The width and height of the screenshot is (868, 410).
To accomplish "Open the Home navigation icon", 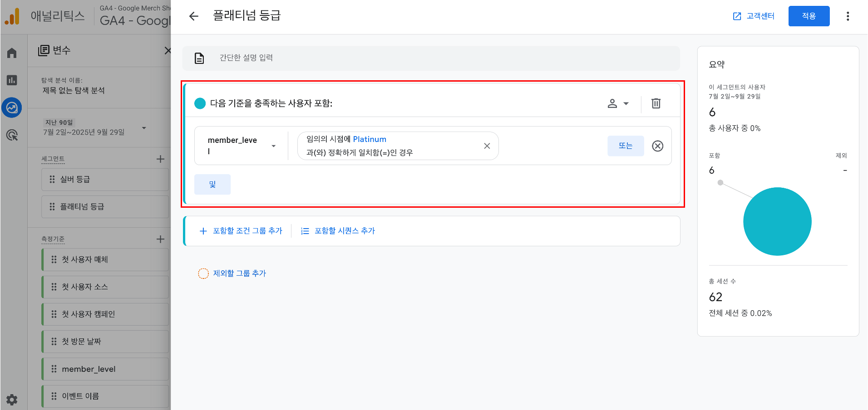I will [x=11, y=53].
